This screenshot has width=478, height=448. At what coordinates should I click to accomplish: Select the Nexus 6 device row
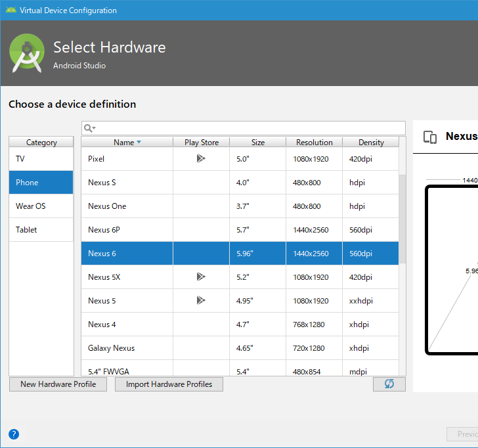coord(240,254)
